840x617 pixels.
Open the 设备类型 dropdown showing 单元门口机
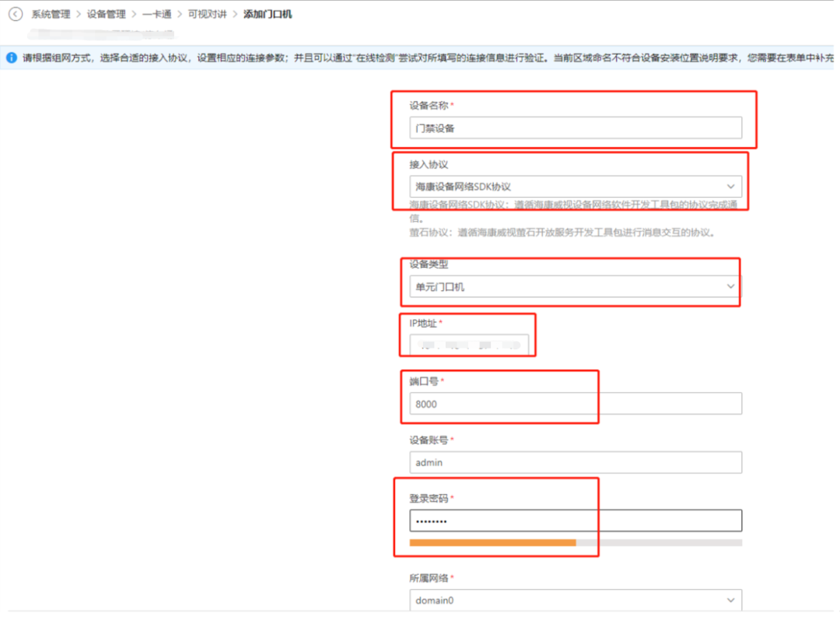pyautogui.click(x=575, y=287)
